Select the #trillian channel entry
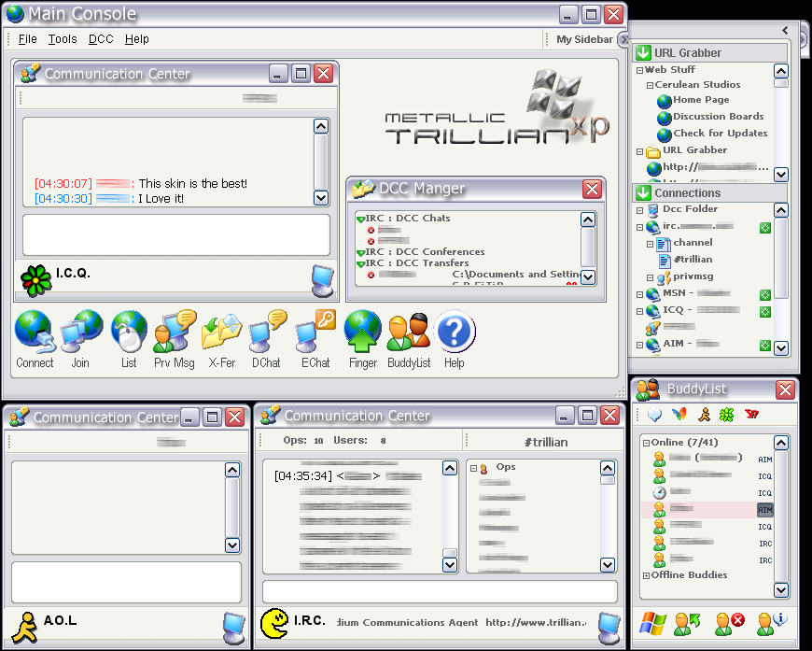The width and height of the screenshot is (812, 651). tap(693, 259)
